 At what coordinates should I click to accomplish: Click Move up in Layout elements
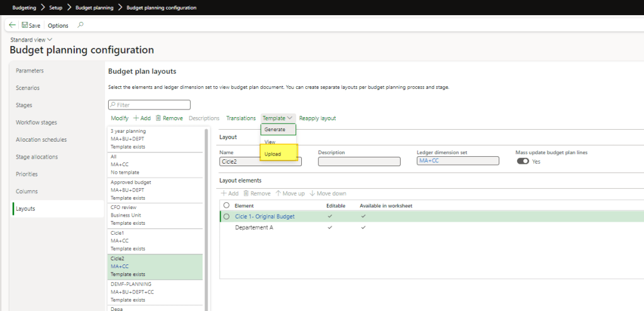click(289, 193)
